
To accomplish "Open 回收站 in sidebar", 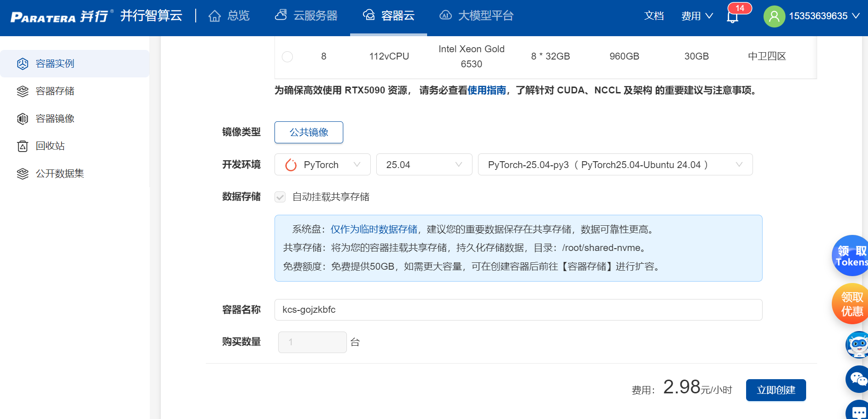I will (x=75, y=146).
